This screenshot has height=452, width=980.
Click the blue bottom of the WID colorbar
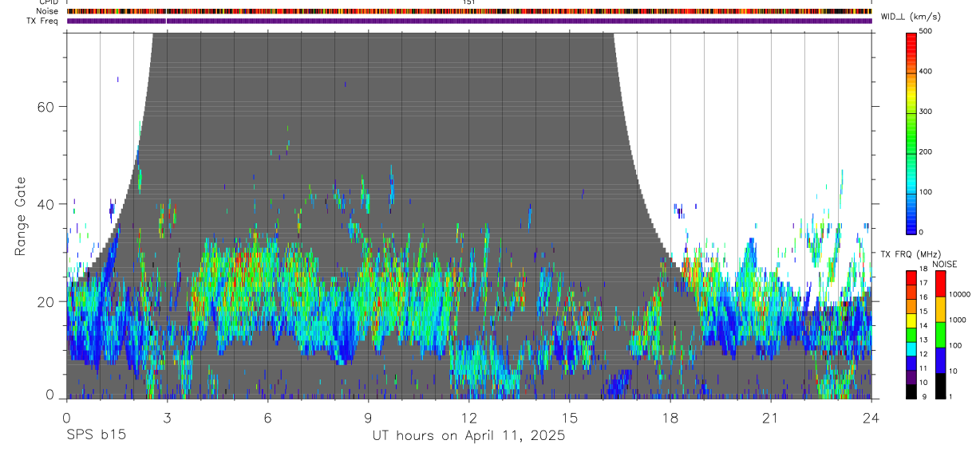pyautogui.click(x=911, y=223)
